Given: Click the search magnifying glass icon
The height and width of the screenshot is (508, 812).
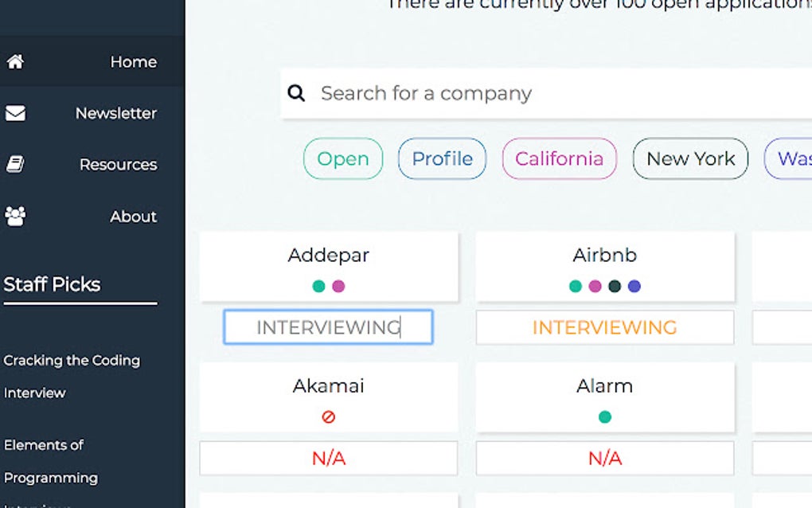Looking at the screenshot, I should 296,93.
